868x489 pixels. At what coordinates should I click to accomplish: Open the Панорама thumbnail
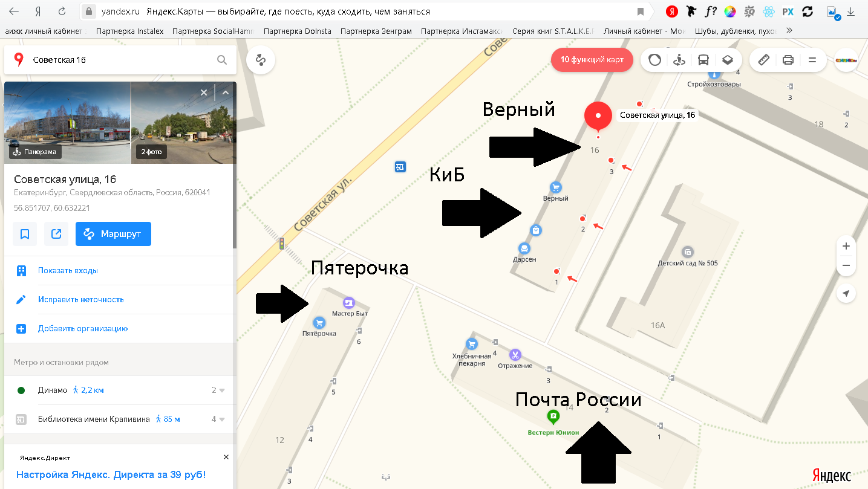click(x=67, y=123)
